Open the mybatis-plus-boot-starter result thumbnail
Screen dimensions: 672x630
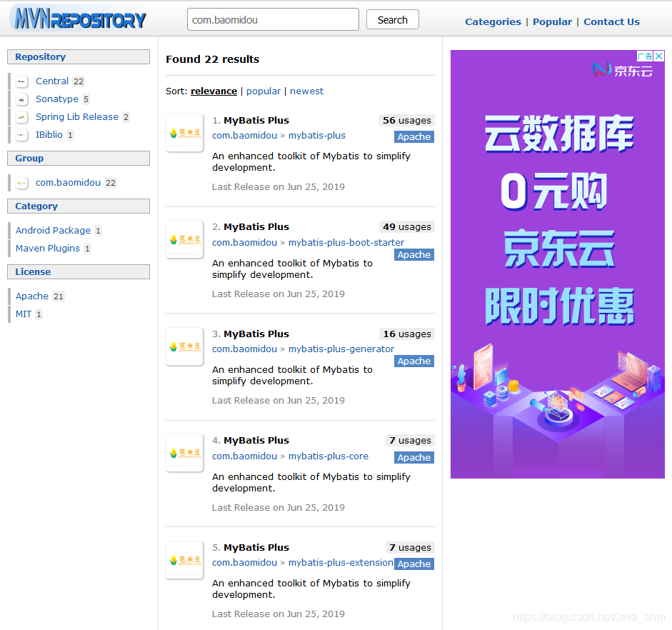click(185, 239)
